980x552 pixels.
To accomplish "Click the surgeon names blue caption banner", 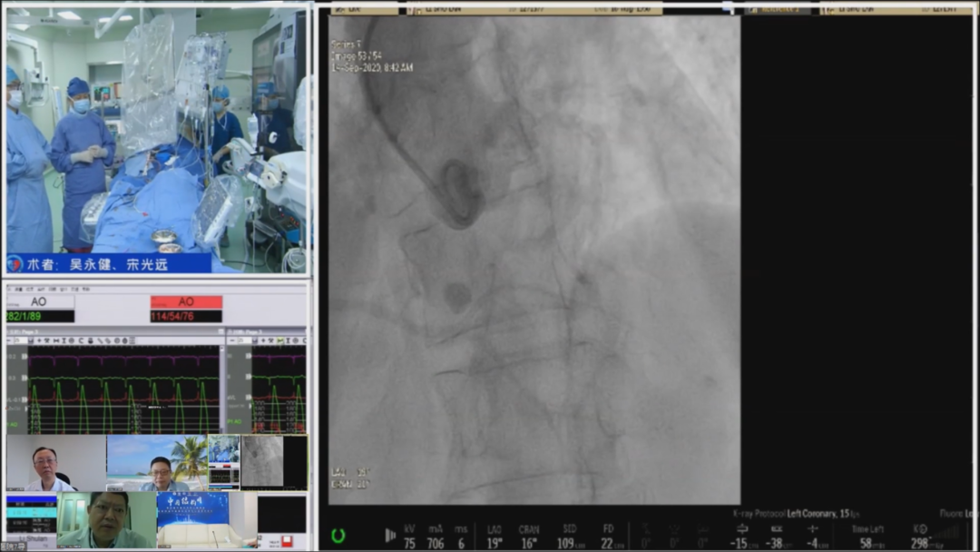I will pyautogui.click(x=109, y=264).
